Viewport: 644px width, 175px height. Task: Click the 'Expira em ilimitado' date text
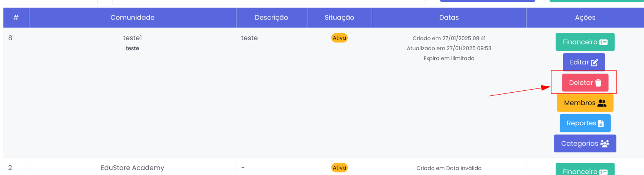point(449,58)
